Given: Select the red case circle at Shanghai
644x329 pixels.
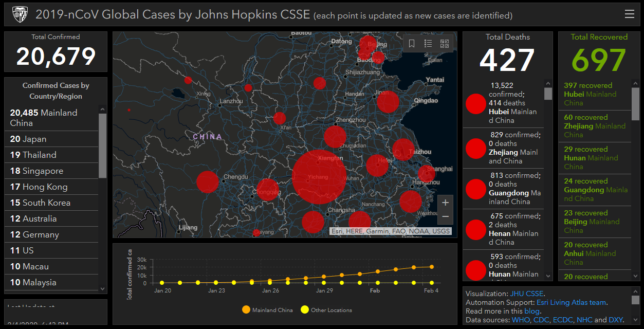Looking at the screenshot, I should pyautogui.click(x=427, y=174).
